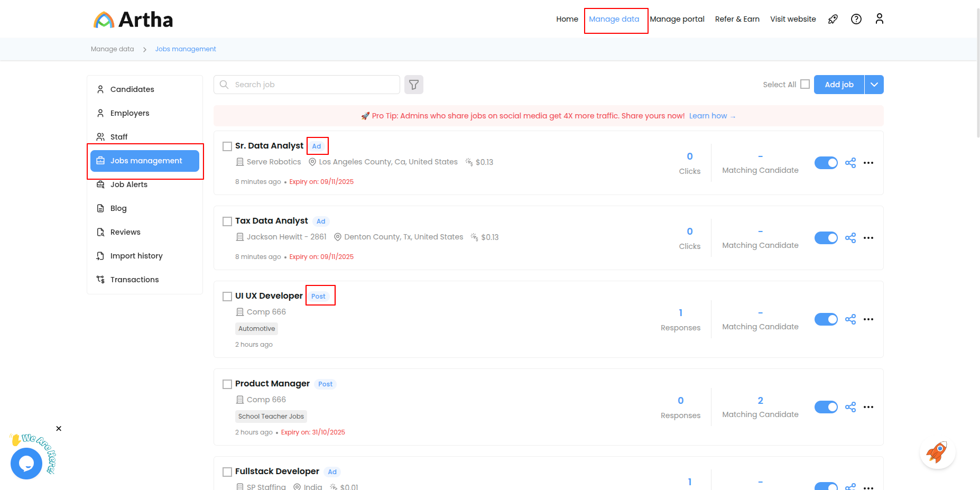Open the help question mark icon

tap(856, 19)
